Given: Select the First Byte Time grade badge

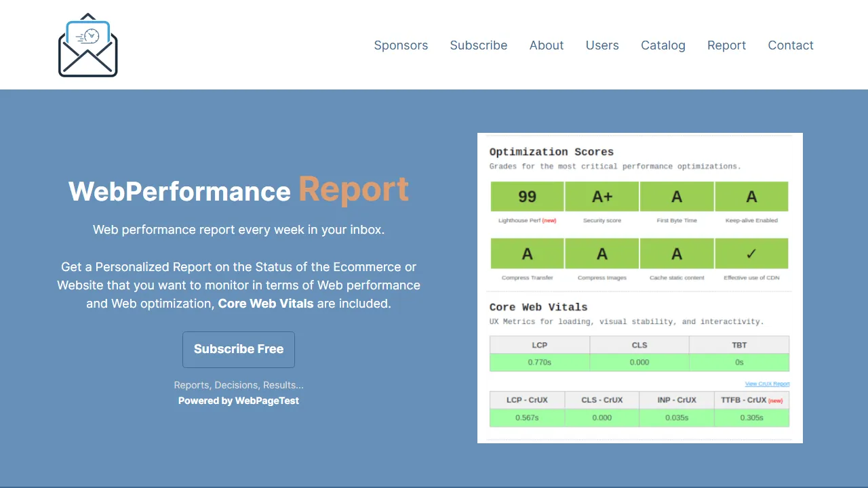Looking at the screenshot, I should click(677, 196).
